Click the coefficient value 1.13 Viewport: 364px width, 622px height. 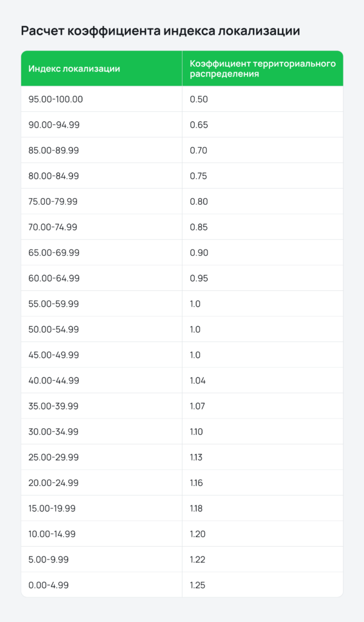tap(197, 457)
